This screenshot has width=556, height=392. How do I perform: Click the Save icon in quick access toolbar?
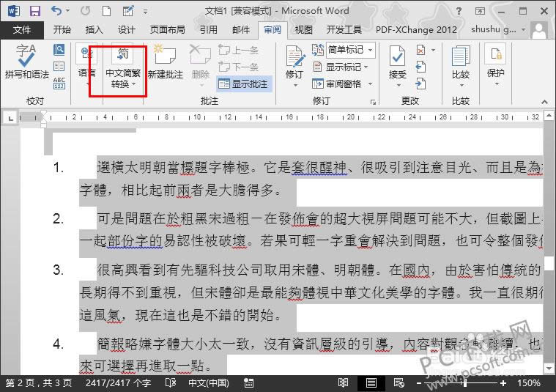click(34, 11)
